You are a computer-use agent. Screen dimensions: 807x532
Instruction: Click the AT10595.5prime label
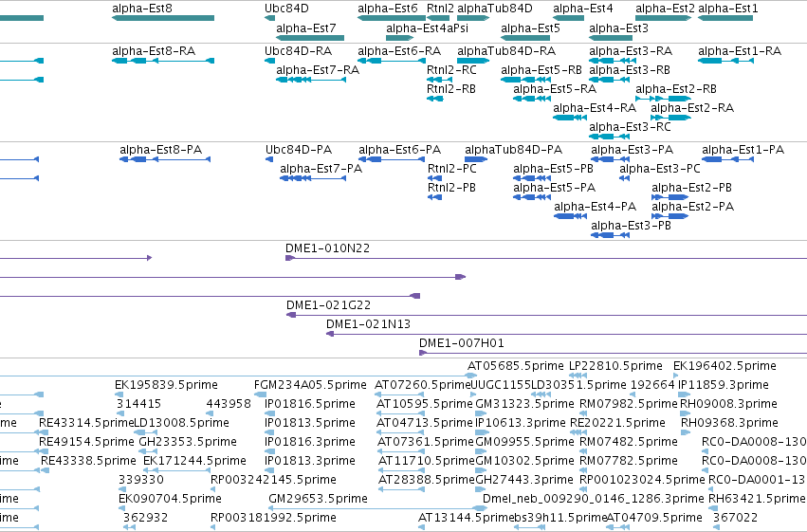pos(425,404)
